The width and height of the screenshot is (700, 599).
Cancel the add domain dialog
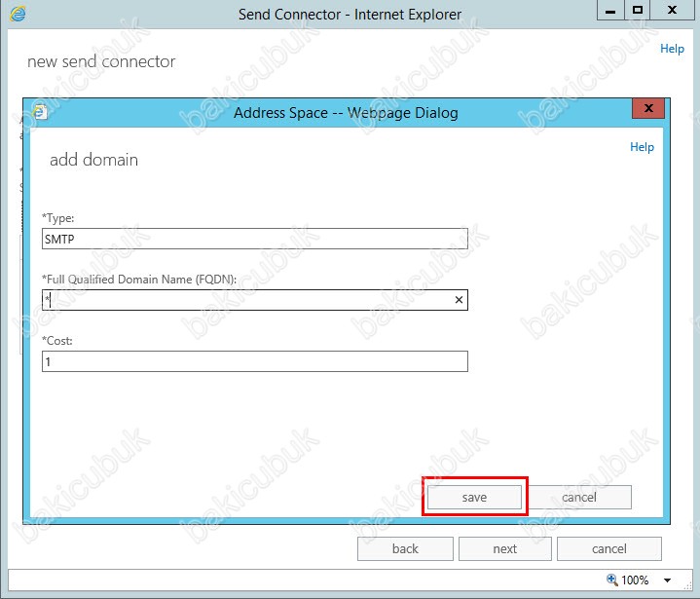[x=579, y=497]
